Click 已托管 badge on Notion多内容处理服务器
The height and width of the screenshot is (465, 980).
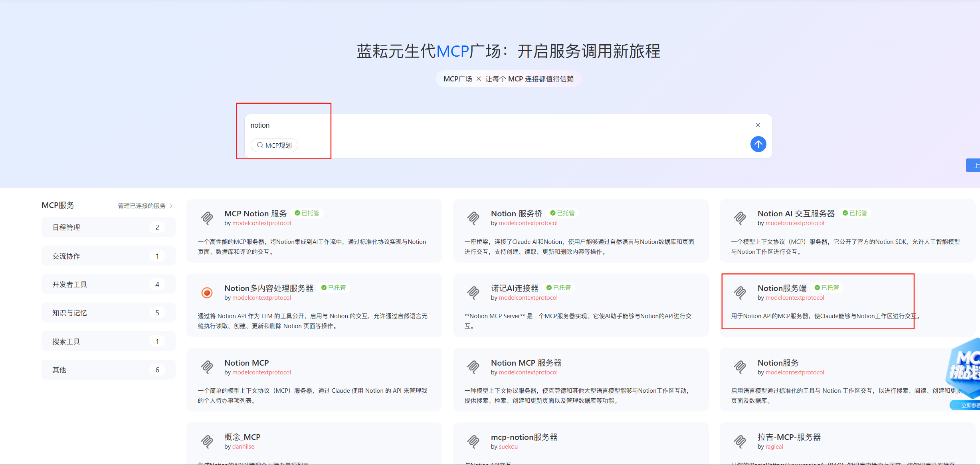point(334,288)
